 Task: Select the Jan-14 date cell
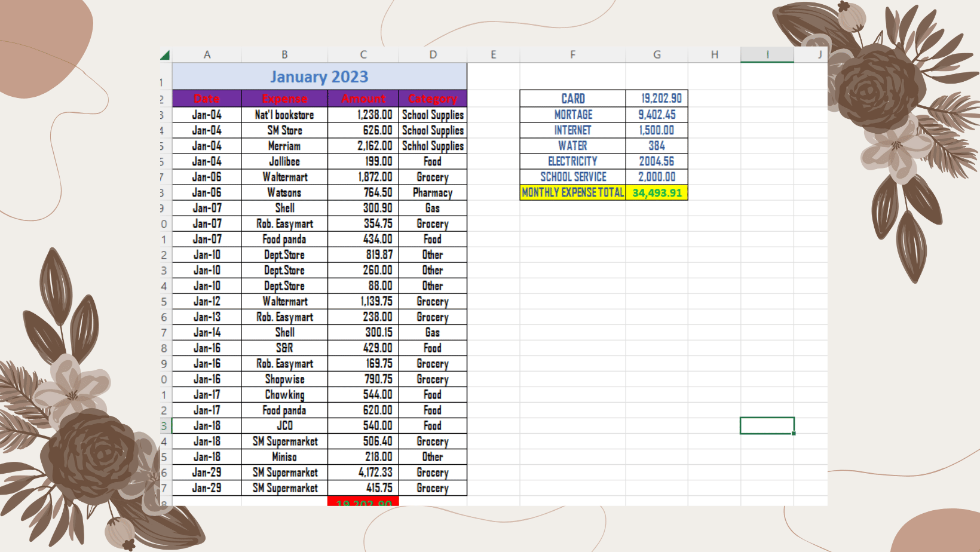click(207, 332)
